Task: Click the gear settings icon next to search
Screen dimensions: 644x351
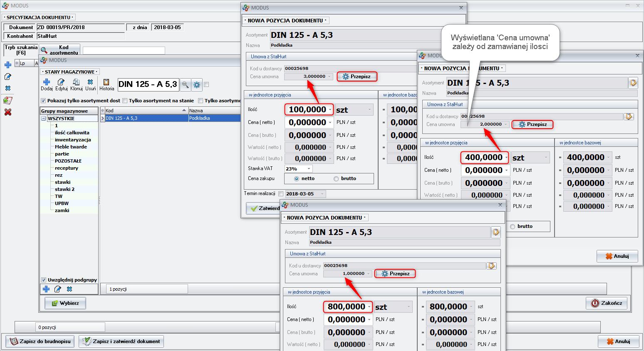Action: click(197, 84)
